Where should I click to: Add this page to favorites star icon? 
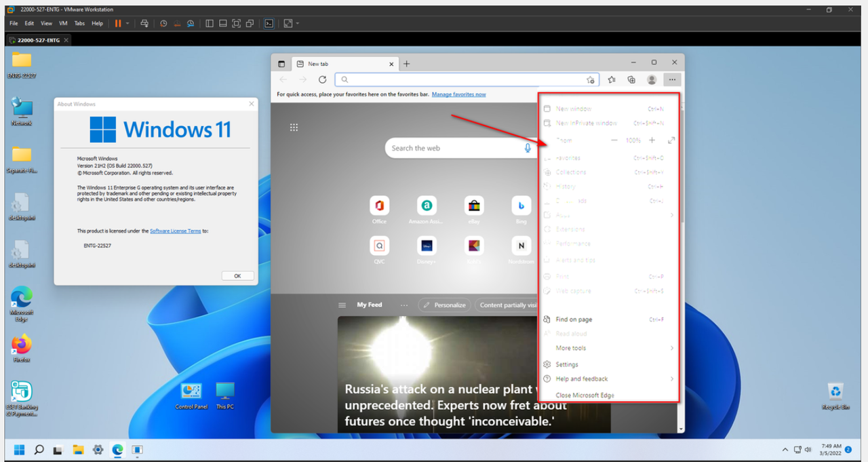[591, 79]
